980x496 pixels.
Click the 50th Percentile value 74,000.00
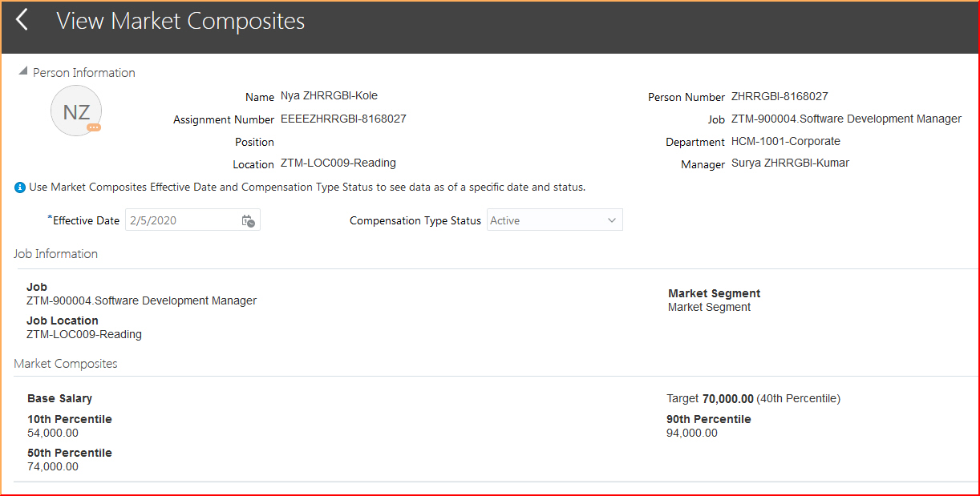(53, 466)
